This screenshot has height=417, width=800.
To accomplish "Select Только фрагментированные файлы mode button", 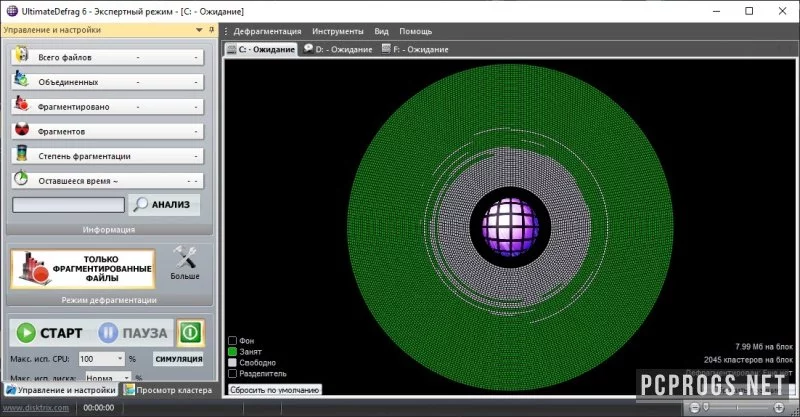I will pos(83,268).
